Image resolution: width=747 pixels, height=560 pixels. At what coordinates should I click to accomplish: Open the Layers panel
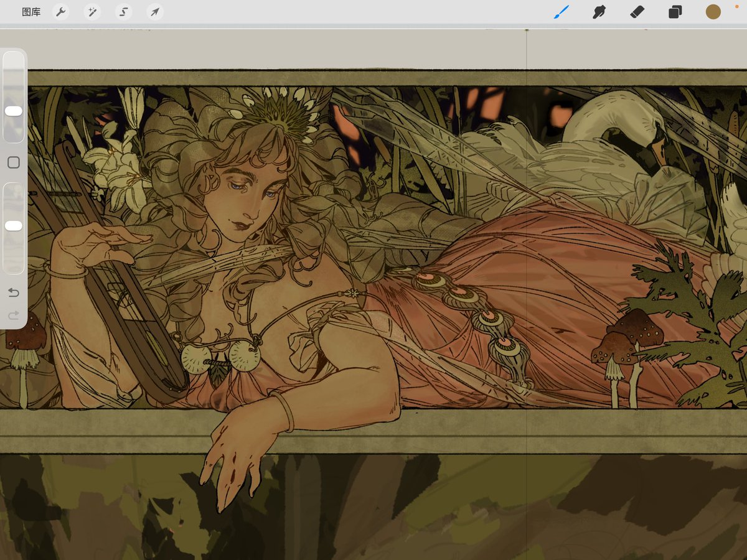click(675, 12)
